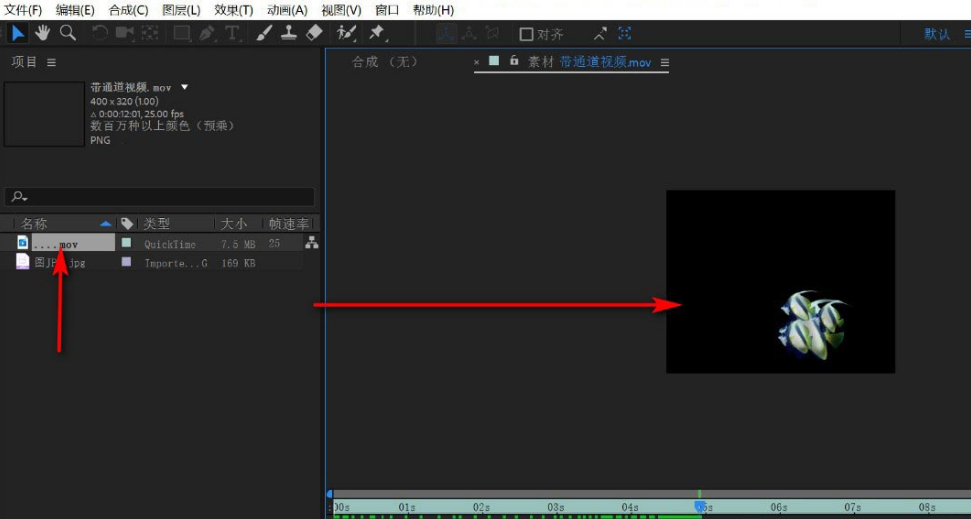
Task: Select the Puppet Pin tool
Action: click(x=377, y=33)
